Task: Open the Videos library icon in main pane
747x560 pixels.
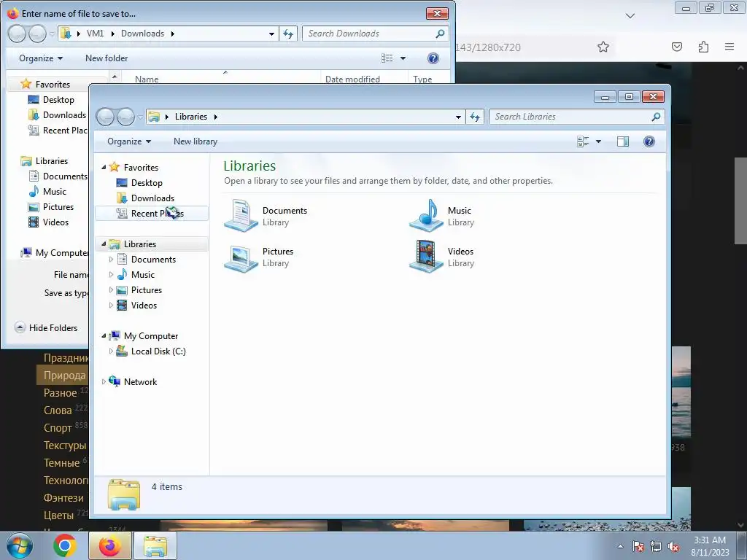Action: click(x=426, y=256)
